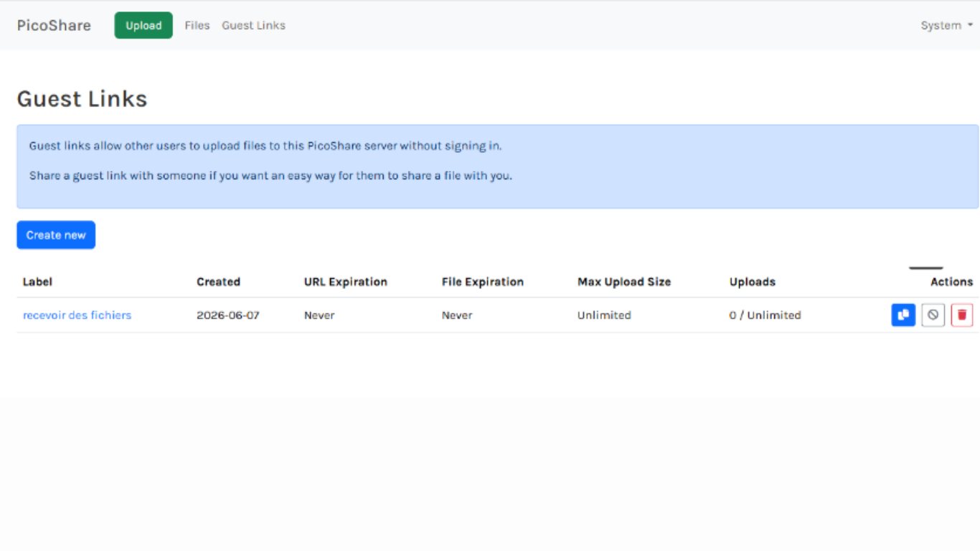Select the created date 2026-06-07
Viewport: 980px width, 551px height.
[227, 315]
